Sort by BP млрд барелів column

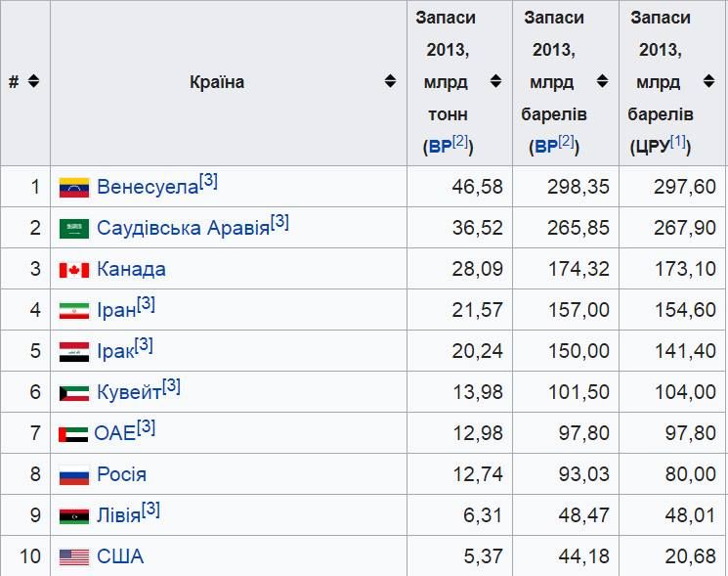602,81
